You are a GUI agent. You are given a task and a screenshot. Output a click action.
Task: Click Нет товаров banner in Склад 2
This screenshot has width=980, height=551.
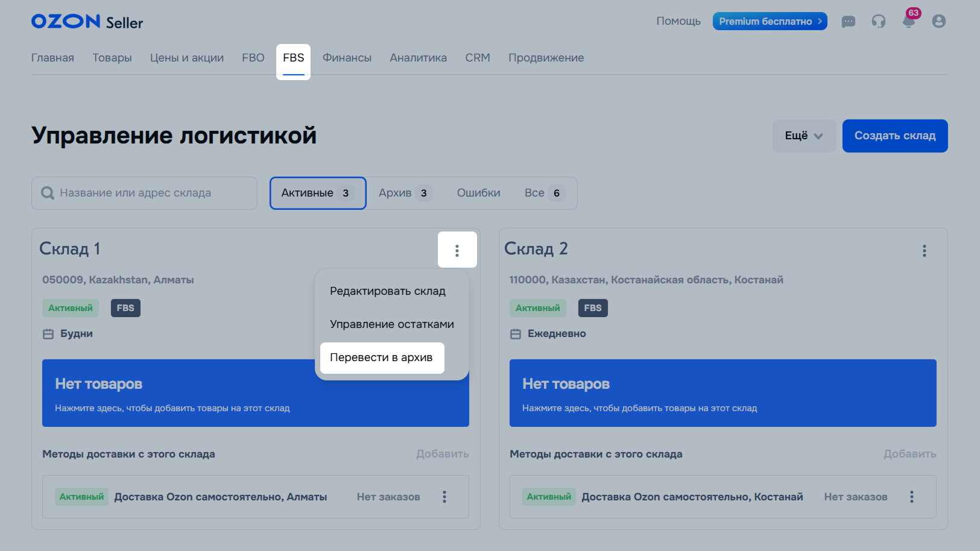coord(723,393)
